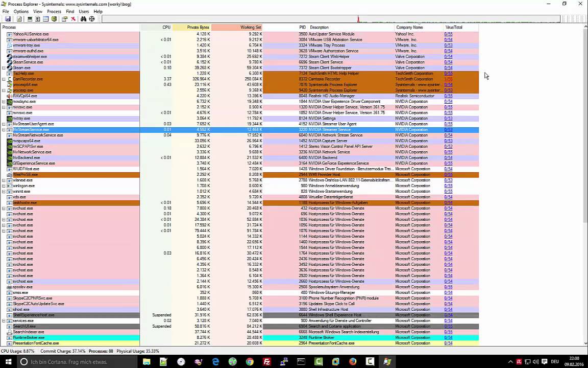Open the File menu
Screen dimensions: 588x368
point(6,12)
